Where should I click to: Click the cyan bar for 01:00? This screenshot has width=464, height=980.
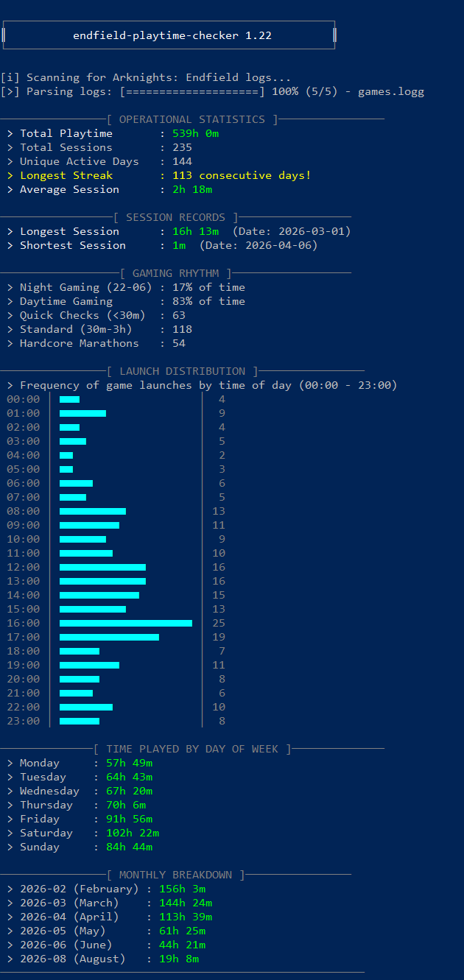click(x=82, y=413)
